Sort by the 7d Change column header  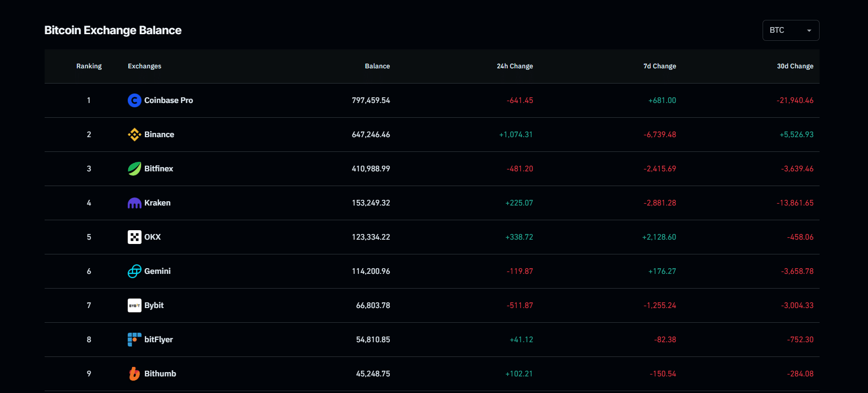coord(660,66)
